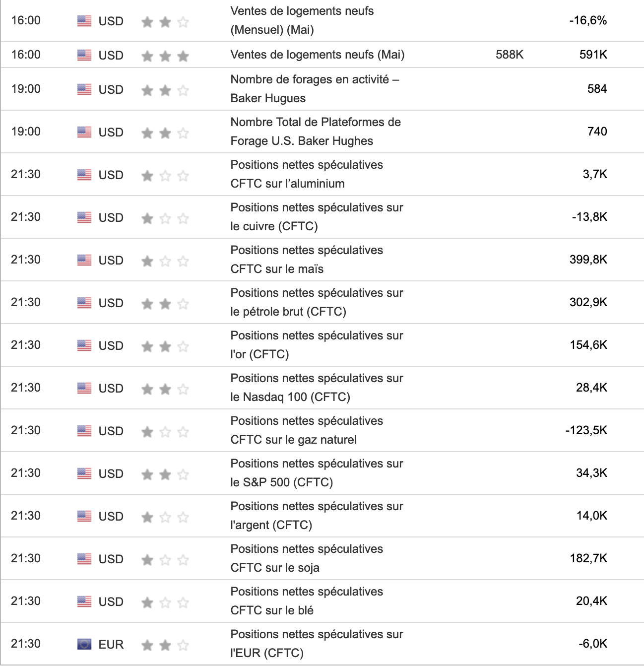
Task: Click the US flag in the CFTC maïs row
Action: [x=84, y=260]
